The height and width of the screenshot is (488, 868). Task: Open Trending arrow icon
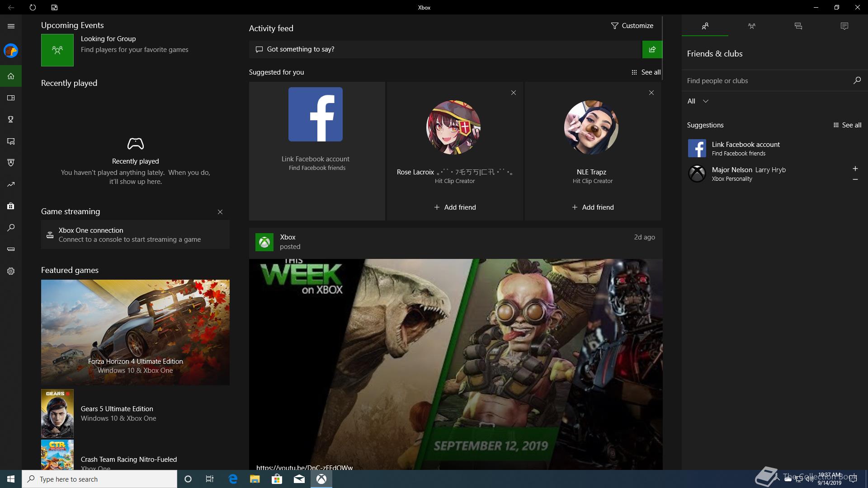[x=11, y=184]
